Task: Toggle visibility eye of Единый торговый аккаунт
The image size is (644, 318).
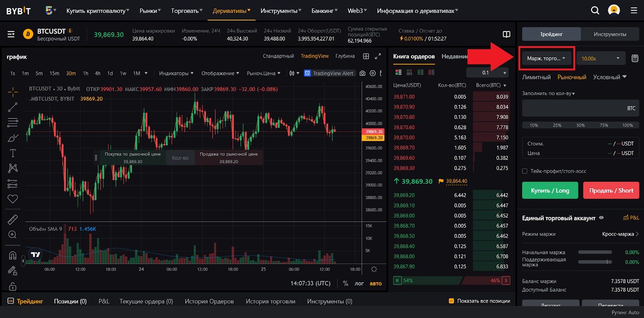Action: point(601,218)
